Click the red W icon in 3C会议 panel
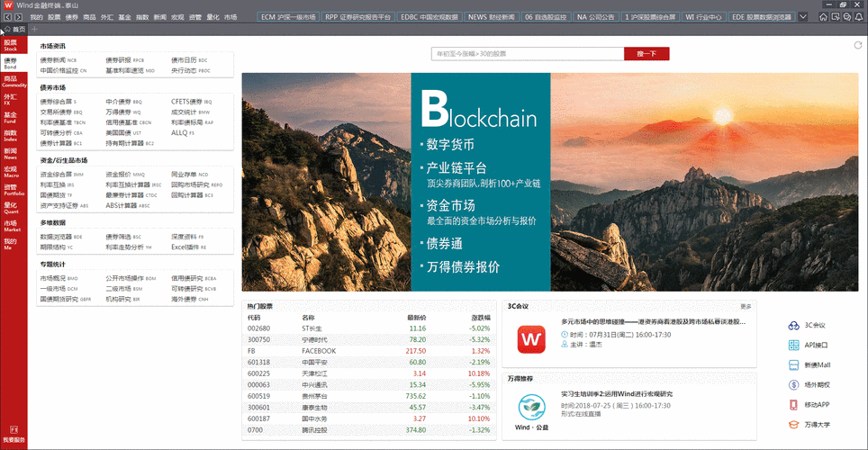Viewport: 868px width, 450px height. click(531, 339)
